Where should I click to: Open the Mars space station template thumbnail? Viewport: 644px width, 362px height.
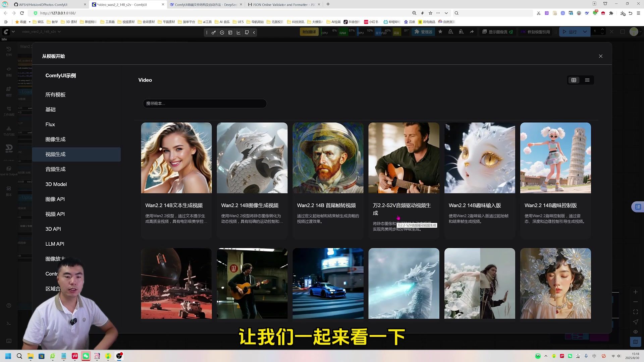[176, 284]
